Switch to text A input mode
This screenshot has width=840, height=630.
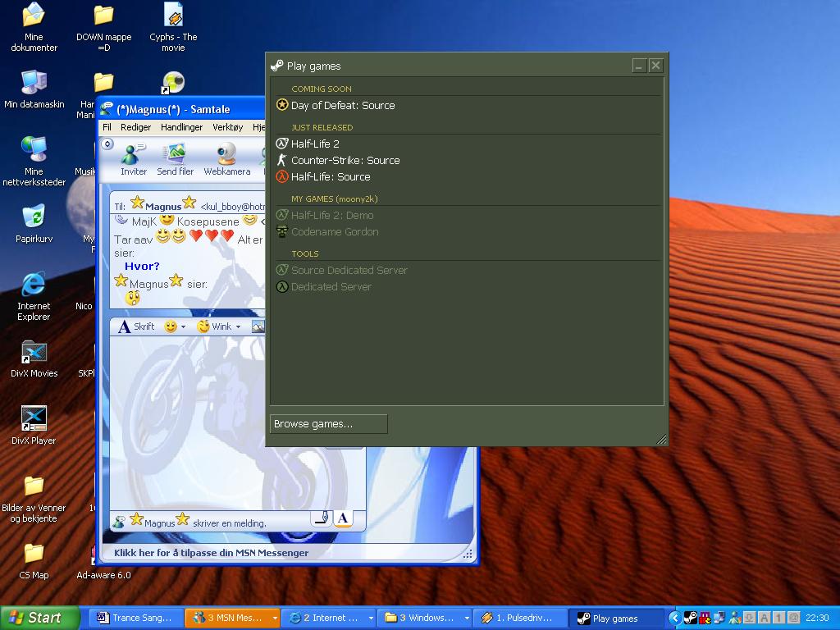343,518
